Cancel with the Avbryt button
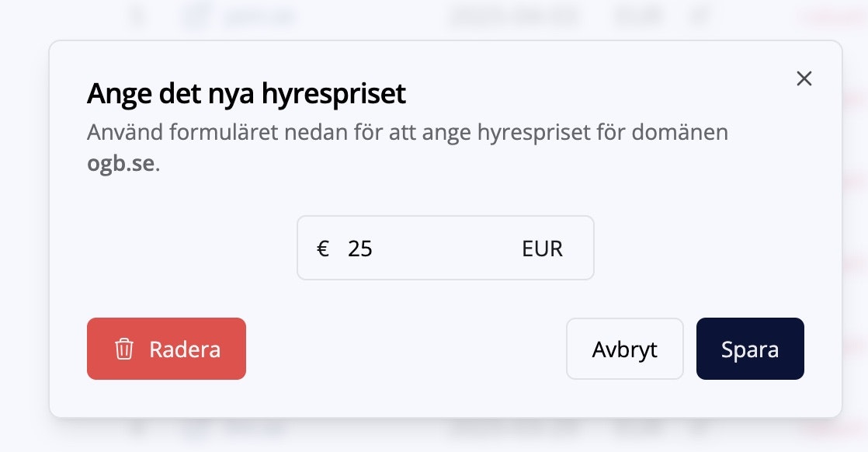868x452 pixels. [x=624, y=349]
